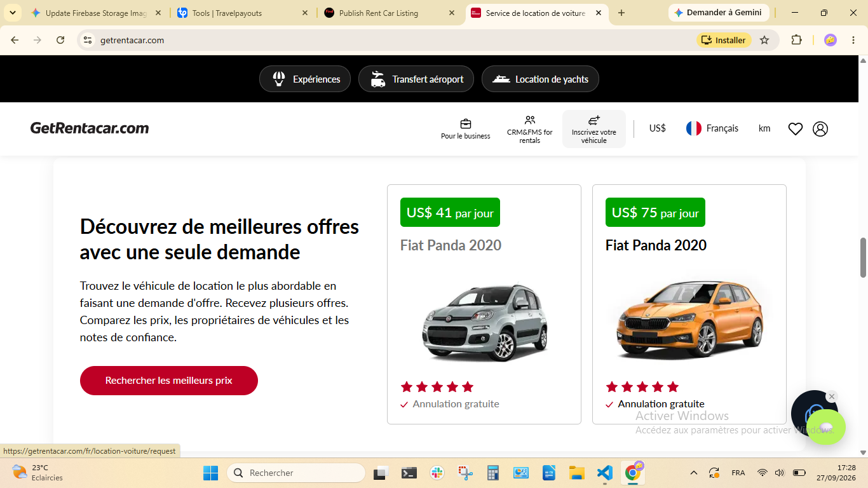Open Visual Studio Code from taskbar

pyautogui.click(x=604, y=473)
